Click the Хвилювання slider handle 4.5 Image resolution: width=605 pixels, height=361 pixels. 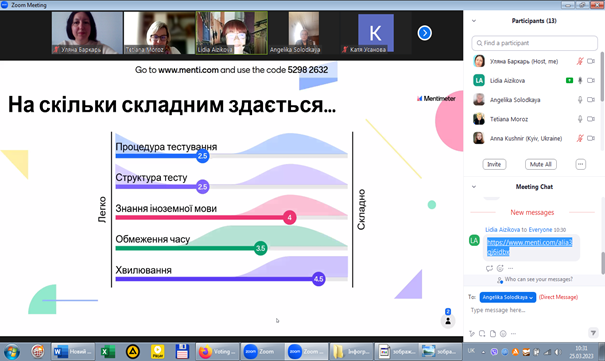(x=318, y=279)
